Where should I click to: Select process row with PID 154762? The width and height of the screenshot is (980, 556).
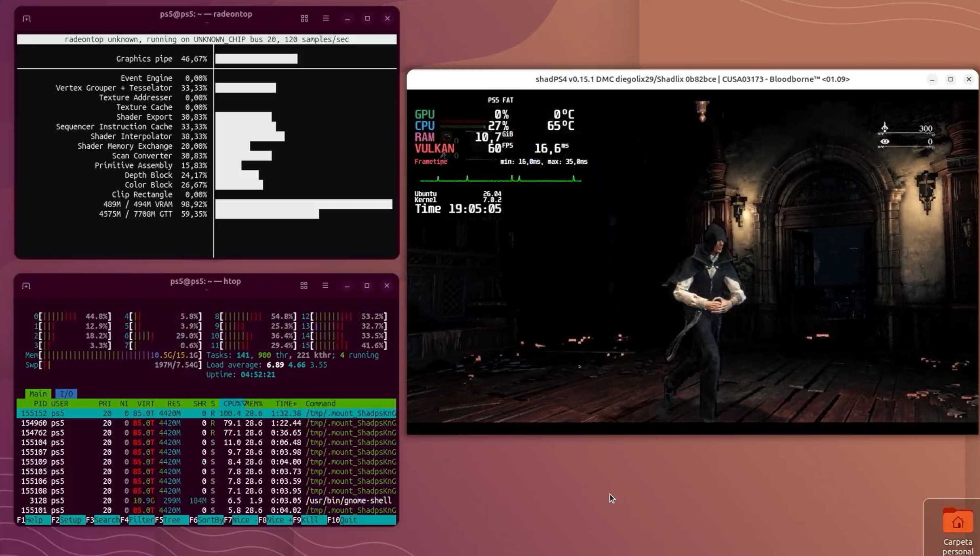tap(207, 432)
